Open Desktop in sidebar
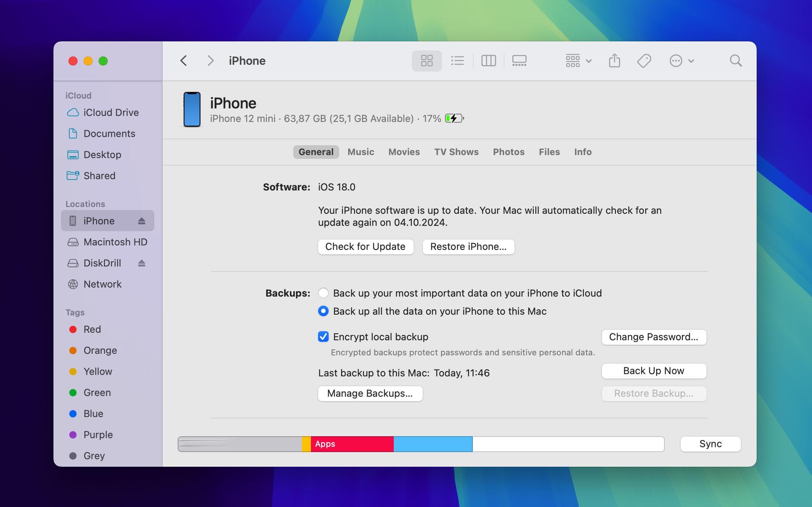The image size is (812, 507). 108,155
